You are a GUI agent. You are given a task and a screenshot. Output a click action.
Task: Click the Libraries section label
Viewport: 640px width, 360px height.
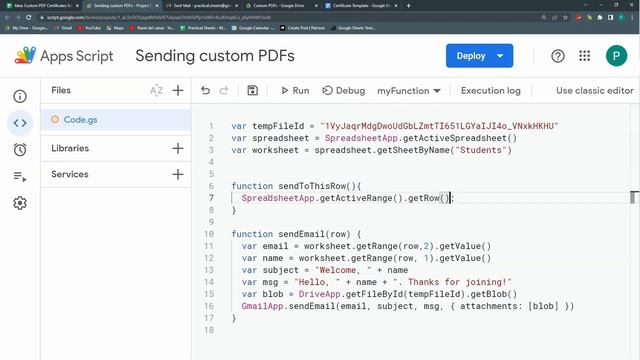70,148
